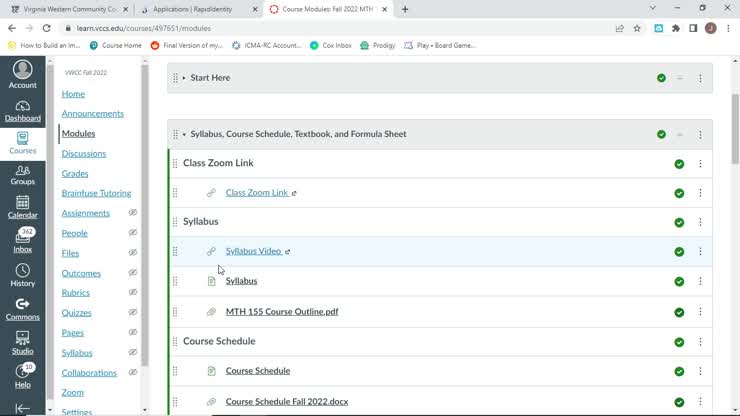Screen dimensions: 740x416
Task: Open a new browser tab
Action: coord(405,9)
